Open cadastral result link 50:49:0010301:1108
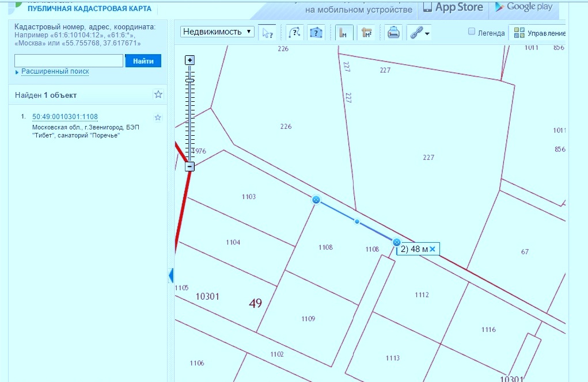 tap(65, 117)
